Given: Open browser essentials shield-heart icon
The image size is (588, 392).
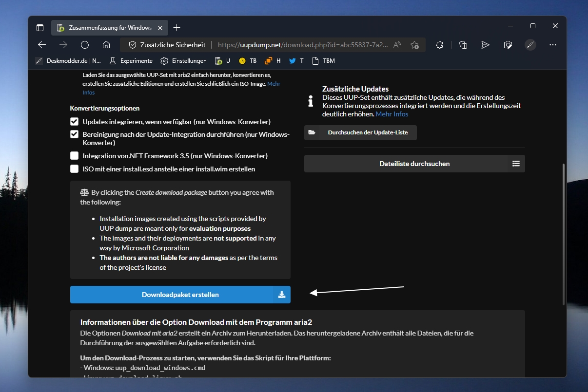Looking at the screenshot, I should 508,45.
